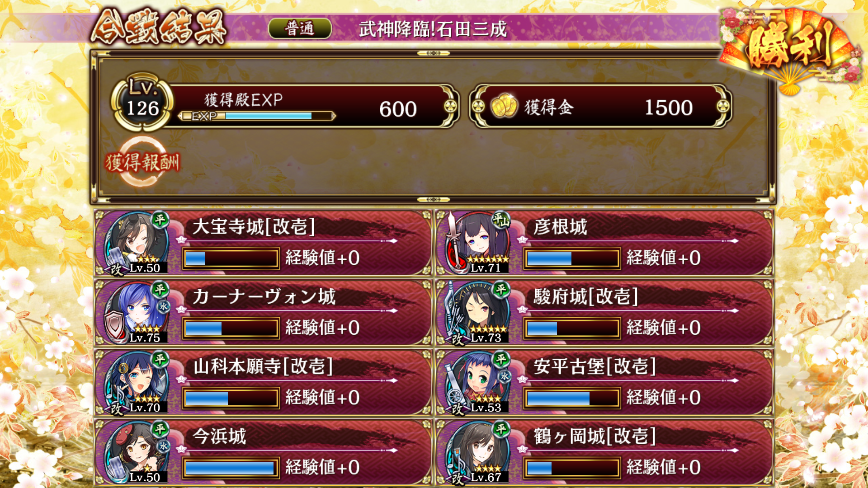The width and height of the screenshot is (868, 488).
Task: Tap the 駿府城[改壱] character portrait
Action: click(x=477, y=313)
